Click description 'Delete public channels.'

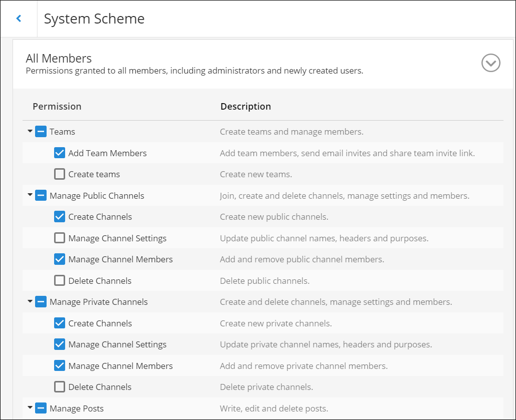pyautogui.click(x=265, y=281)
